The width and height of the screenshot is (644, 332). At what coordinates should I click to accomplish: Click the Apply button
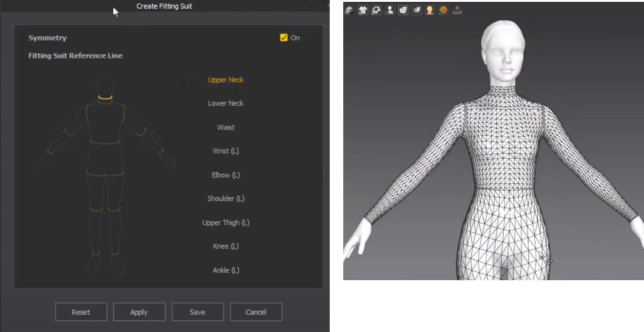coord(139,312)
